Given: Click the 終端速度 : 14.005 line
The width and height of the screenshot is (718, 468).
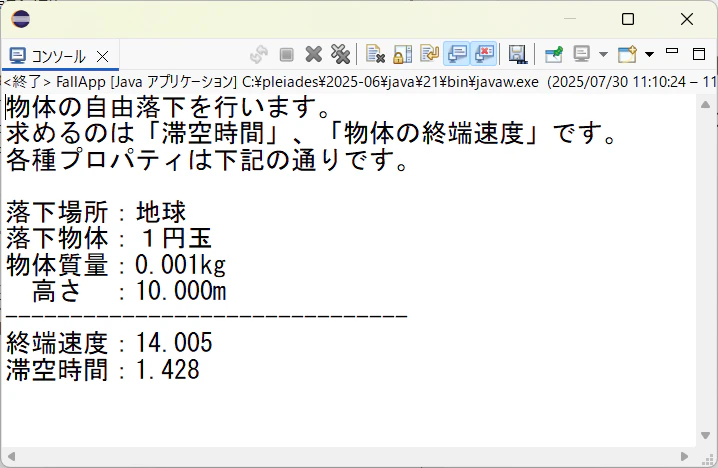Looking at the screenshot, I should [109, 343].
